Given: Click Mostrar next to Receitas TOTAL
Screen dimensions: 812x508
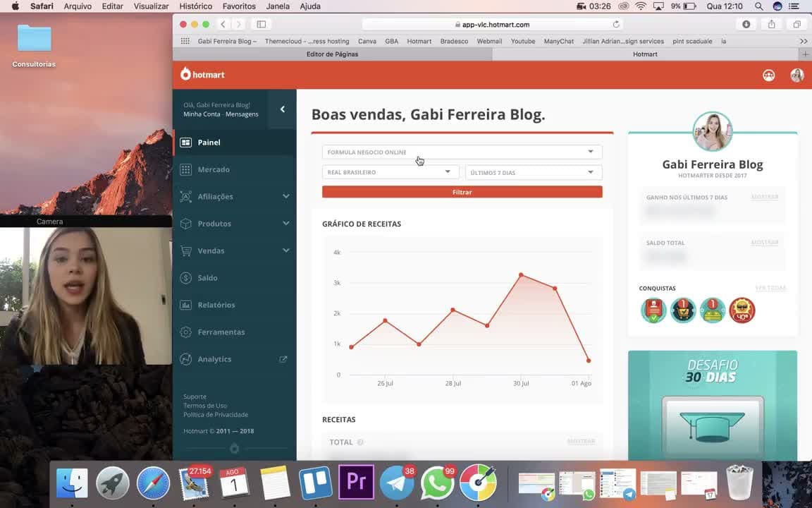Looking at the screenshot, I should click(x=581, y=442).
